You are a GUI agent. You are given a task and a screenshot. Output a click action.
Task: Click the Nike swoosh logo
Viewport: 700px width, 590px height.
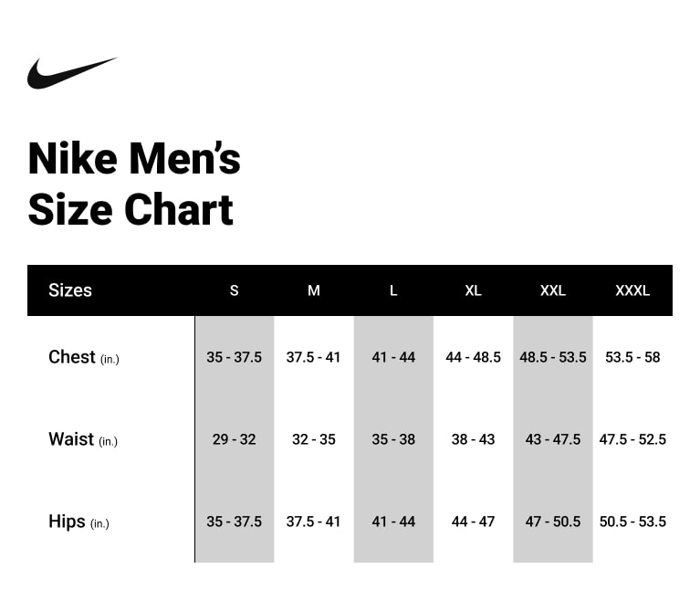click(71, 73)
